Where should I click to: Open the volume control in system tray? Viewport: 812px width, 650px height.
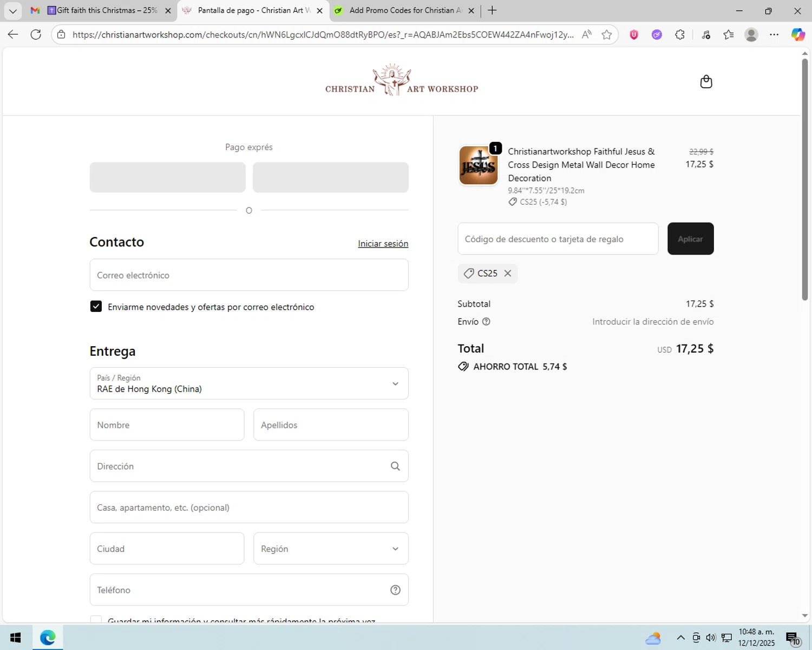coord(711,638)
